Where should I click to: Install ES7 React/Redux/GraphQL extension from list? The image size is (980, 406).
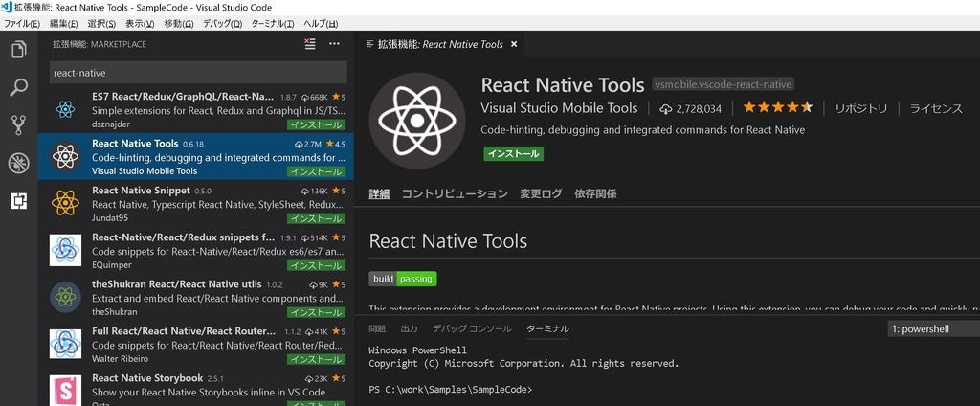pos(316,125)
